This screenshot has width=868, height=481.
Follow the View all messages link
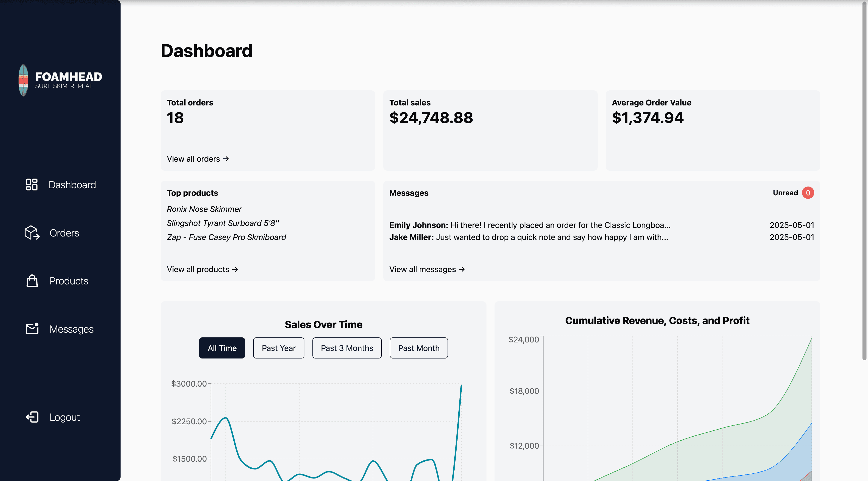427,269
